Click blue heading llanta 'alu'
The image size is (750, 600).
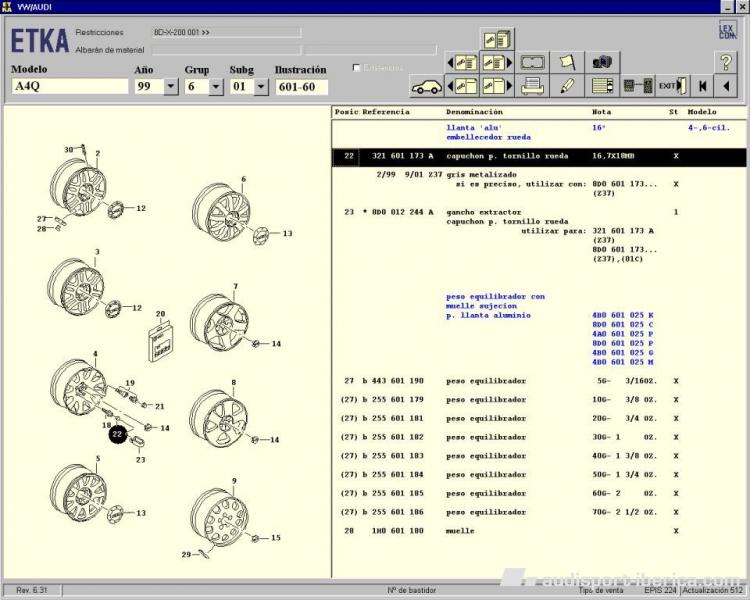[474, 128]
